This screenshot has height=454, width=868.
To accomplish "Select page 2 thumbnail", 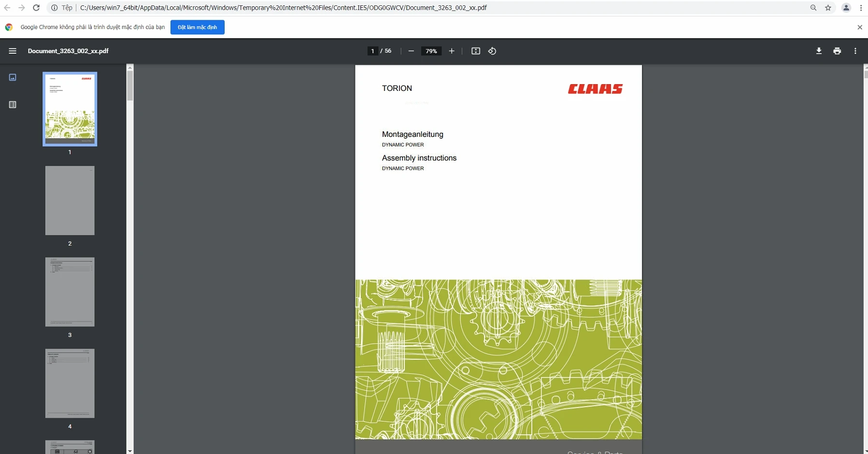I will coord(70,201).
